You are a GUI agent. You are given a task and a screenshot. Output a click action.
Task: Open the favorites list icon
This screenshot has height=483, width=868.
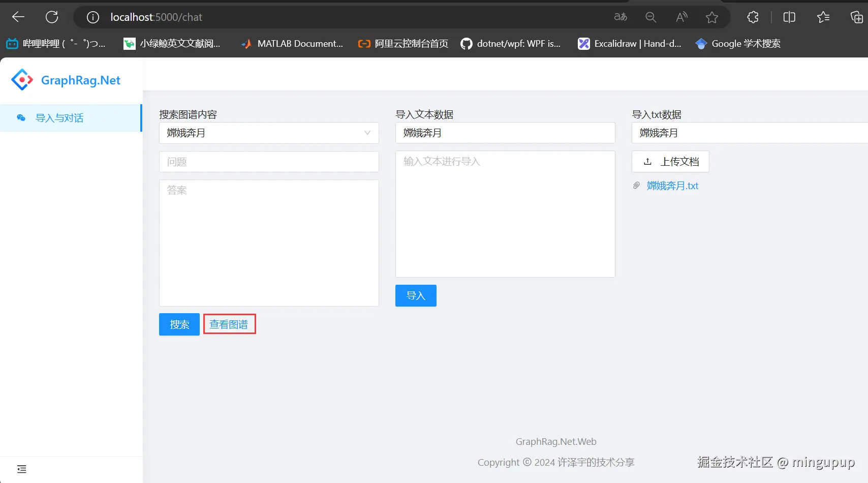pos(823,17)
